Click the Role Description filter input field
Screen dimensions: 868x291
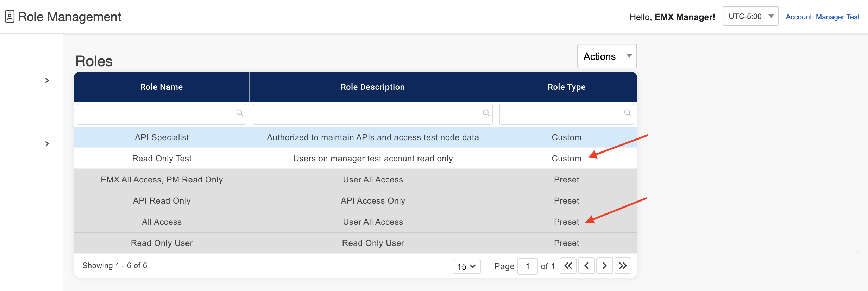[366, 114]
